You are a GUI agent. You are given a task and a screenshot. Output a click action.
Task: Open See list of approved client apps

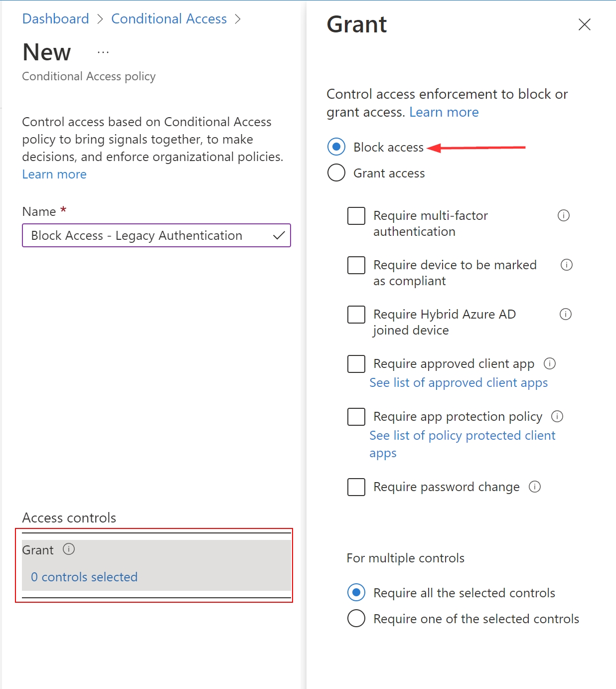click(459, 382)
